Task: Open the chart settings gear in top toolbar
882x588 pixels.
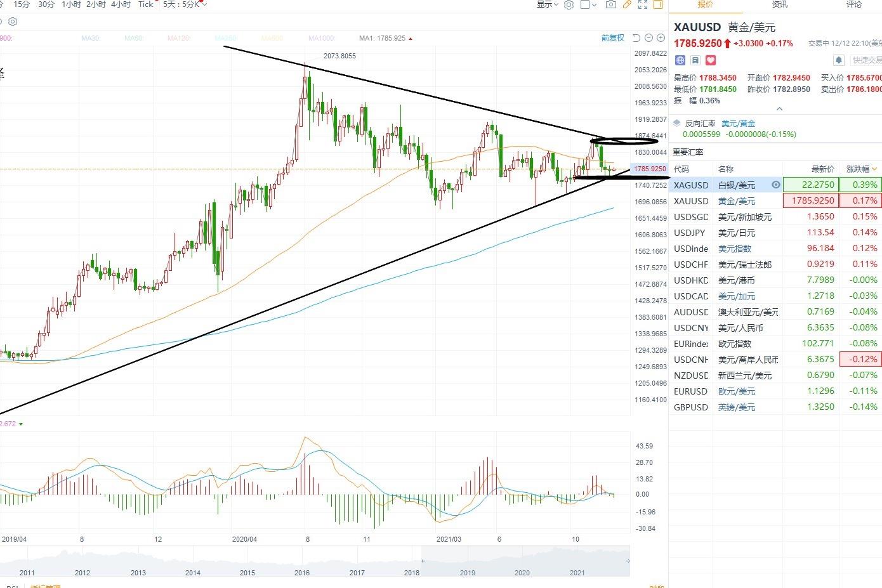Action: [569, 4]
